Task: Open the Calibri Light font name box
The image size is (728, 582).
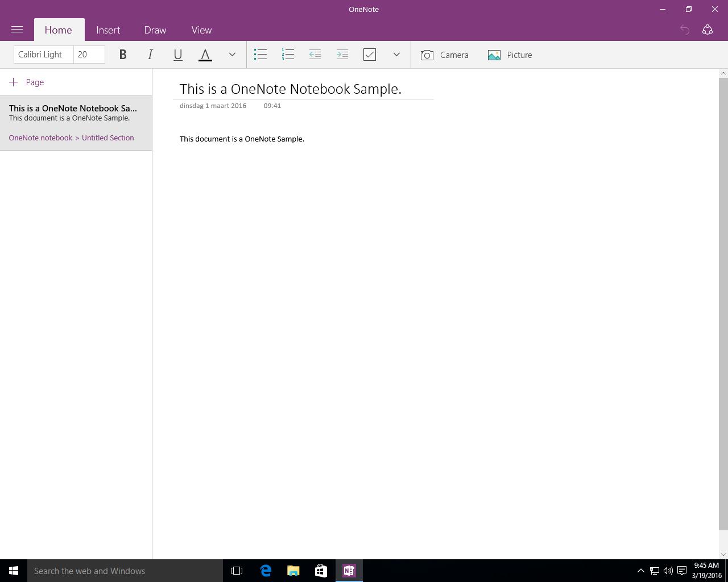Action: pyautogui.click(x=44, y=55)
